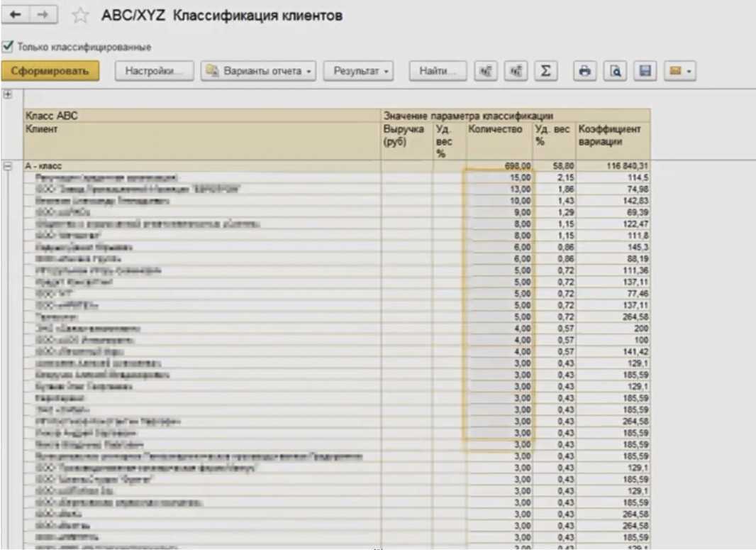Open the 'Настройки...' button
The height and width of the screenshot is (550, 756).
click(153, 71)
